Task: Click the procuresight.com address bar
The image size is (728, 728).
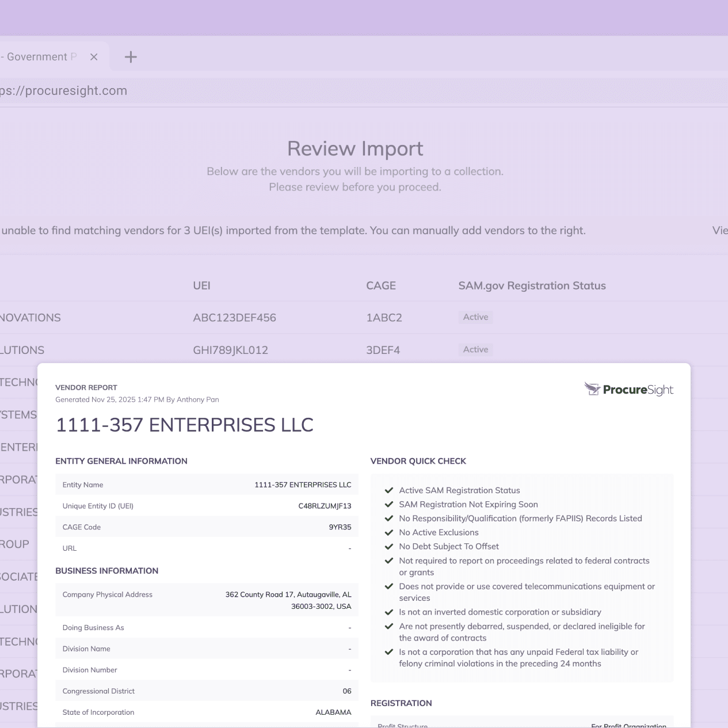Action: [230, 91]
